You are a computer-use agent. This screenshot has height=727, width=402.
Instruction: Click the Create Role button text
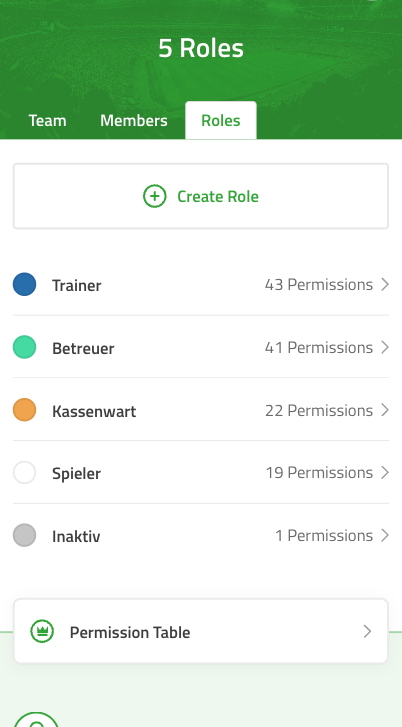point(218,197)
